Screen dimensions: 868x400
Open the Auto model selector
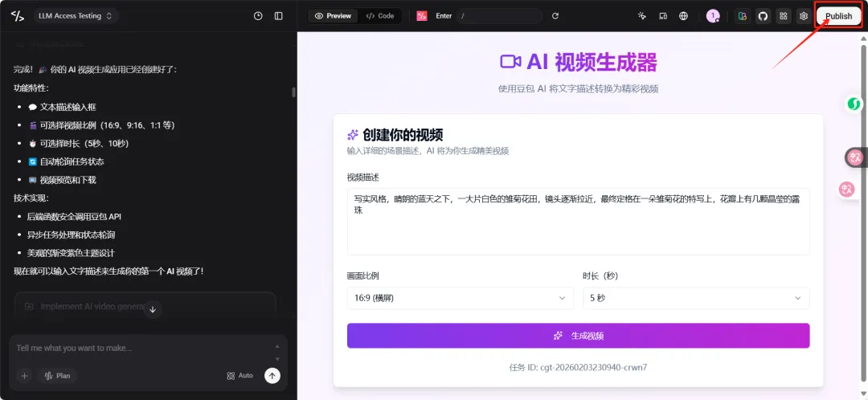[240, 376]
